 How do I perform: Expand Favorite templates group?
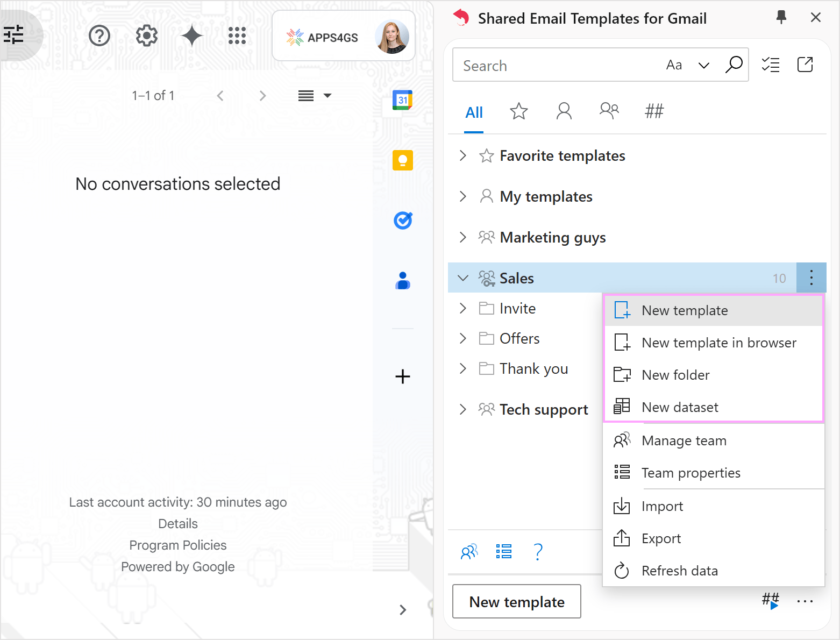(463, 155)
